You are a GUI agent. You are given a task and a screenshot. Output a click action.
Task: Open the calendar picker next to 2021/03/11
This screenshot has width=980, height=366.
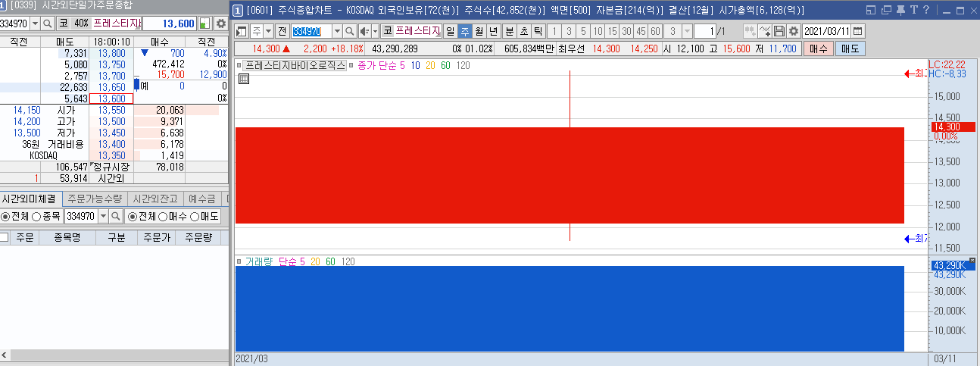(x=858, y=31)
